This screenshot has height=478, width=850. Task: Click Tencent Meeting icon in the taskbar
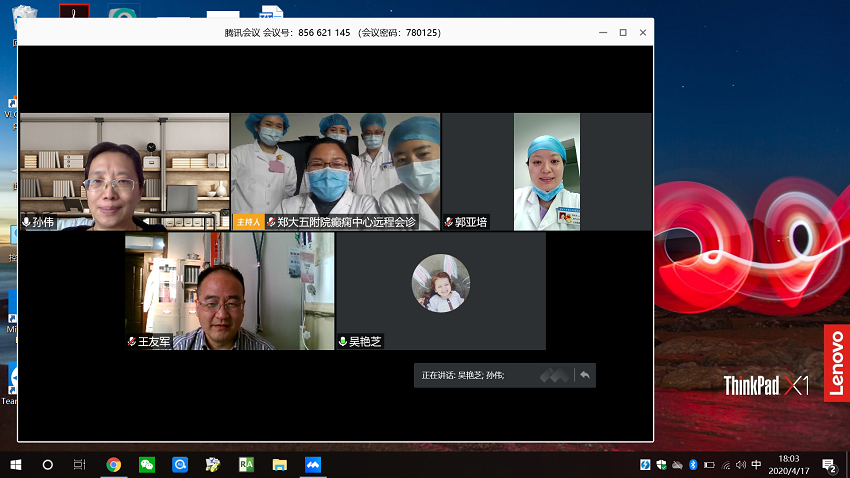coord(312,465)
